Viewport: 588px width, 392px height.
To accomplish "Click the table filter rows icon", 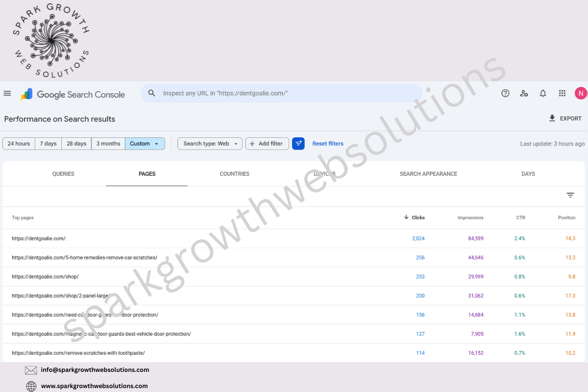I will pyautogui.click(x=570, y=195).
